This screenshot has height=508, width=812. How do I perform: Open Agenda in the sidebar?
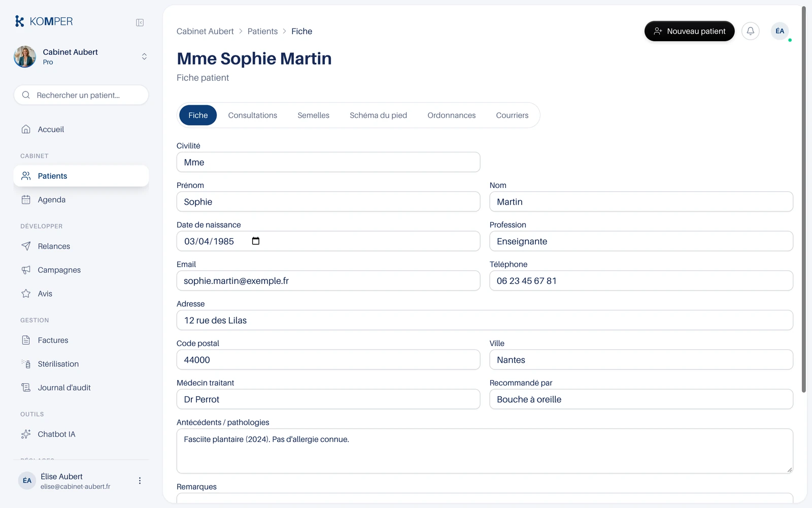click(81, 200)
